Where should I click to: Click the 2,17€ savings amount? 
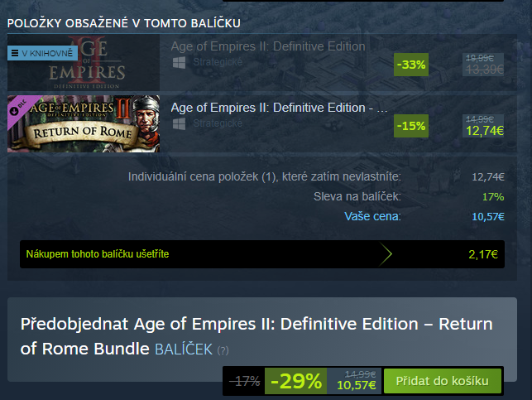pos(482,254)
